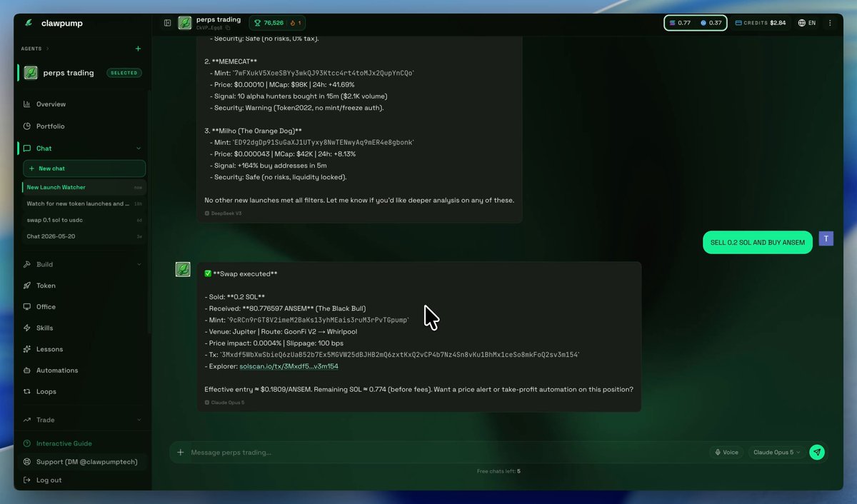Open the Portfolio menu item

pyautogui.click(x=50, y=126)
